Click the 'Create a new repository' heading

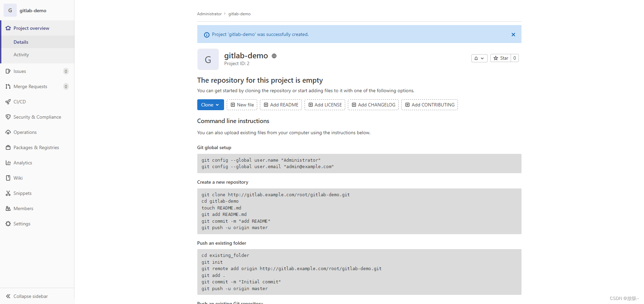(x=223, y=182)
